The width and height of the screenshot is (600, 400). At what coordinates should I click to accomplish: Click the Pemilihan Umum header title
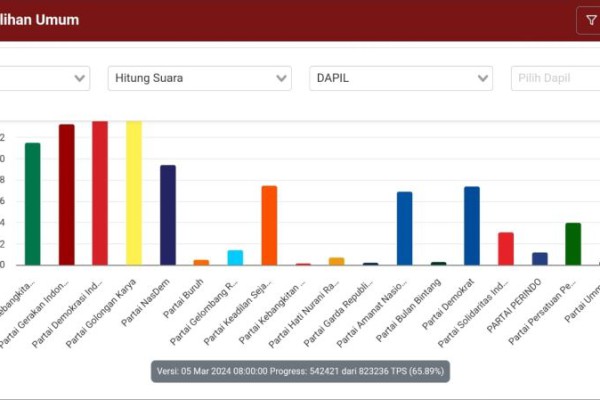39,20
